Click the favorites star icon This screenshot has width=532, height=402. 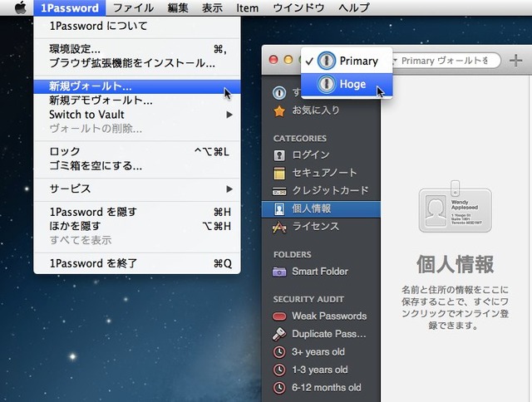pyautogui.click(x=279, y=110)
